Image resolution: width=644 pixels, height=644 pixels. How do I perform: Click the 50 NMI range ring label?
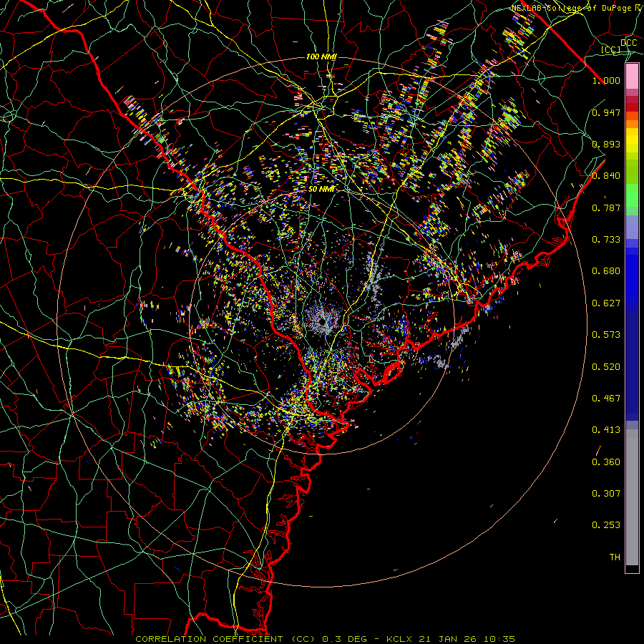tap(321, 190)
